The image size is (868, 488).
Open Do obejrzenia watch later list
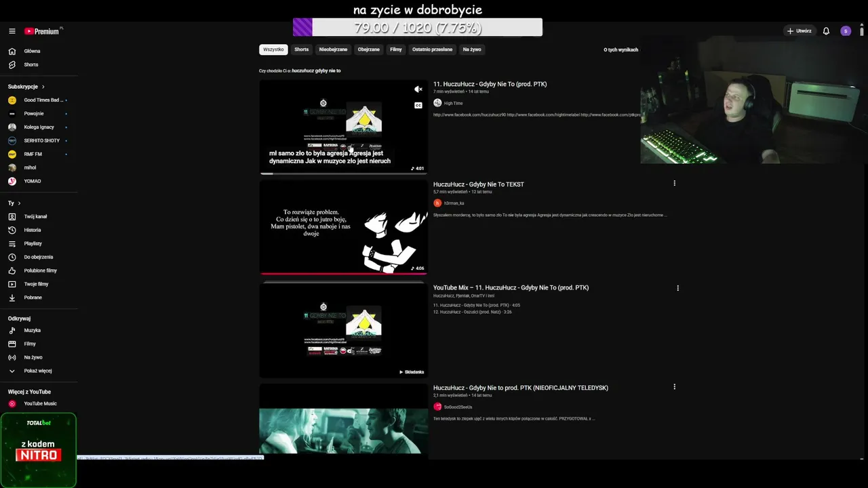(38, 257)
